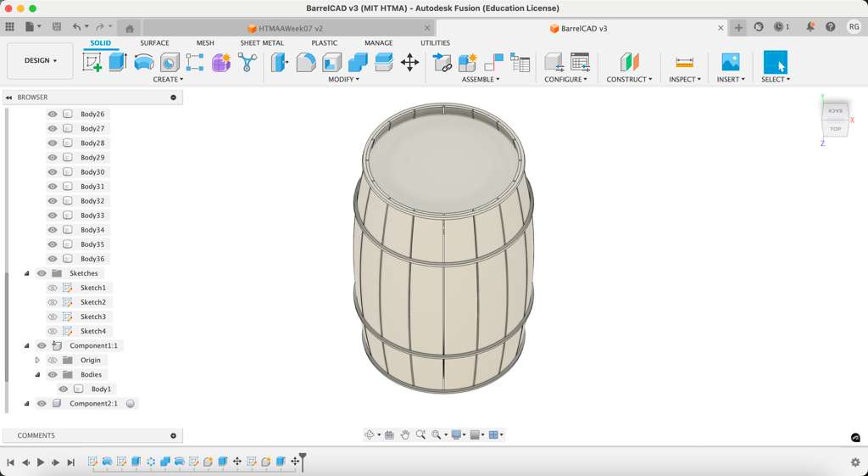
Task: Select the Pan hand tool in navigation bar
Action: click(x=405, y=435)
